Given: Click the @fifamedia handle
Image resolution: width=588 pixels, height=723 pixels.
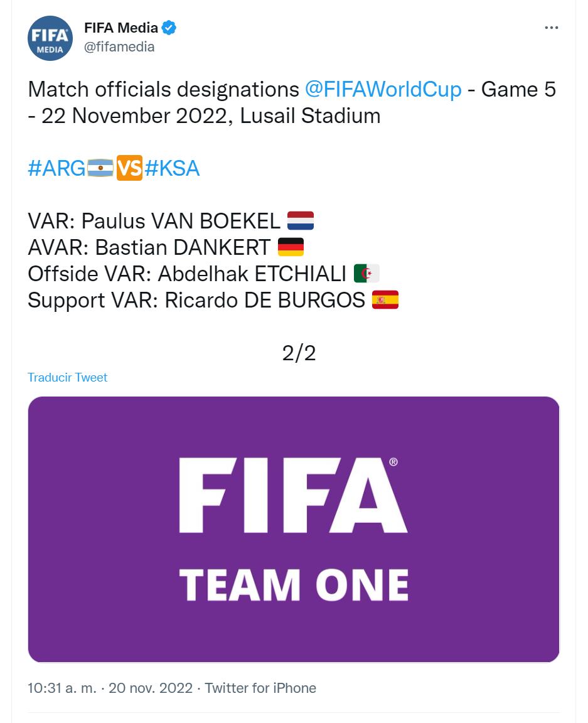Looking at the screenshot, I should point(119,47).
